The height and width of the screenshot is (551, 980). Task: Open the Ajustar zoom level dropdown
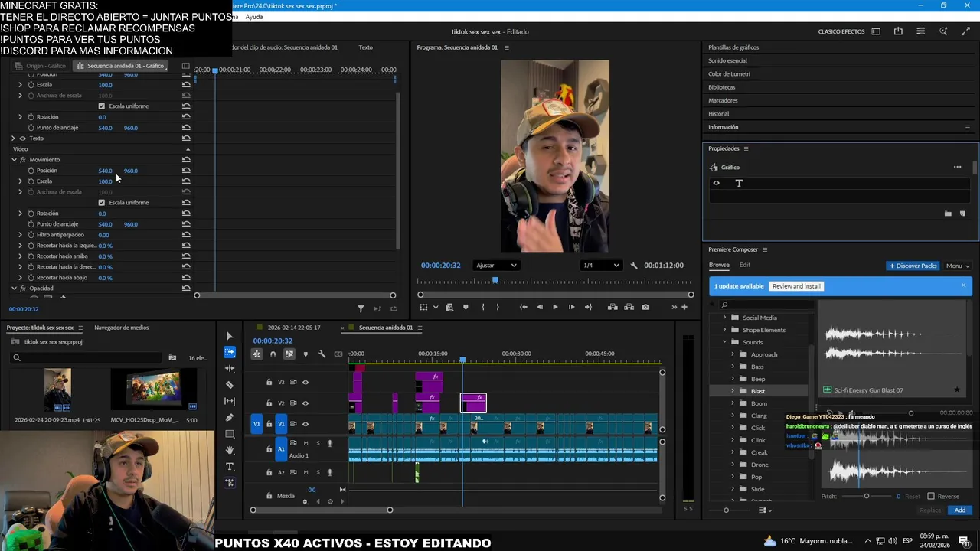(496, 266)
